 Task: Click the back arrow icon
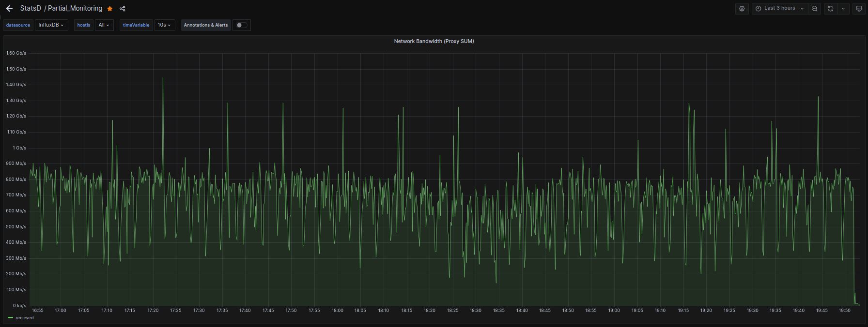point(9,9)
